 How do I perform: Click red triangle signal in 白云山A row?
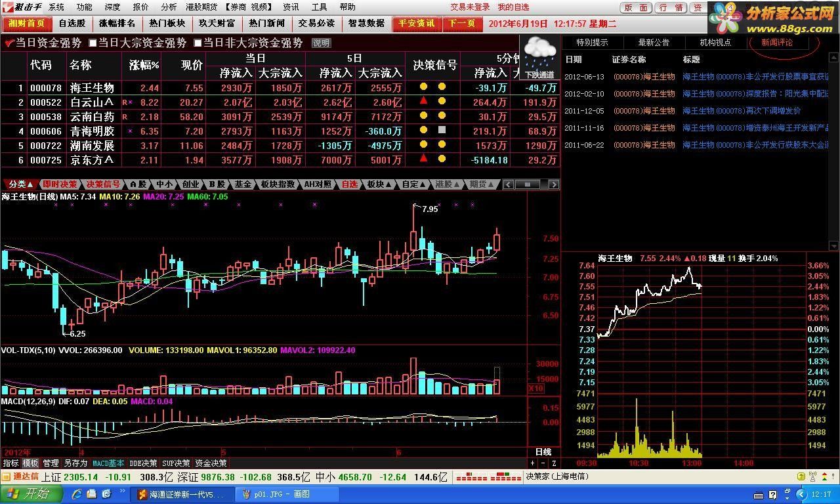pos(424,102)
